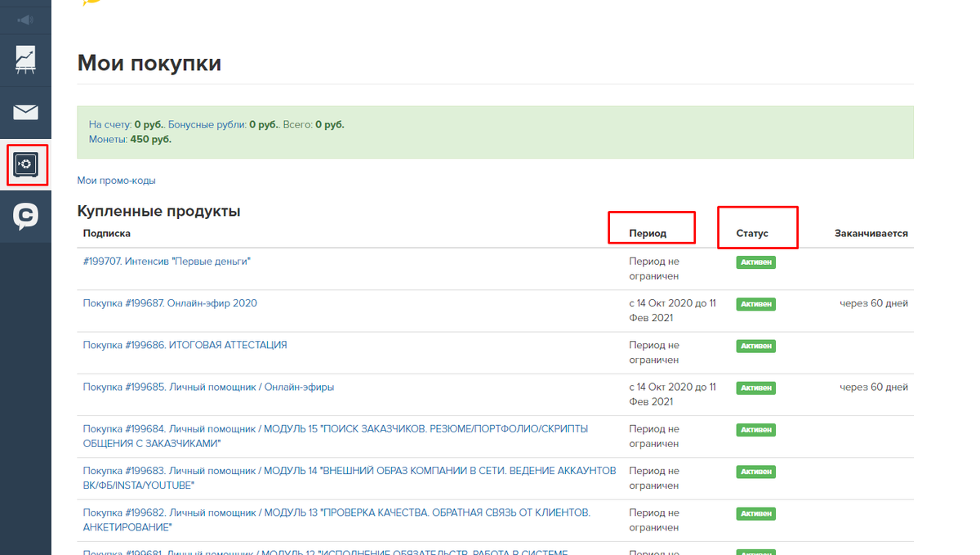
Task: Open the Мои промо-коды link
Action: click(x=116, y=180)
